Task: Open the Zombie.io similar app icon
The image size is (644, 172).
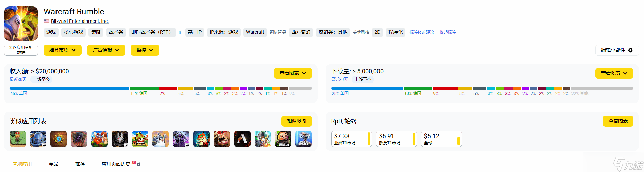Action: click(283, 139)
